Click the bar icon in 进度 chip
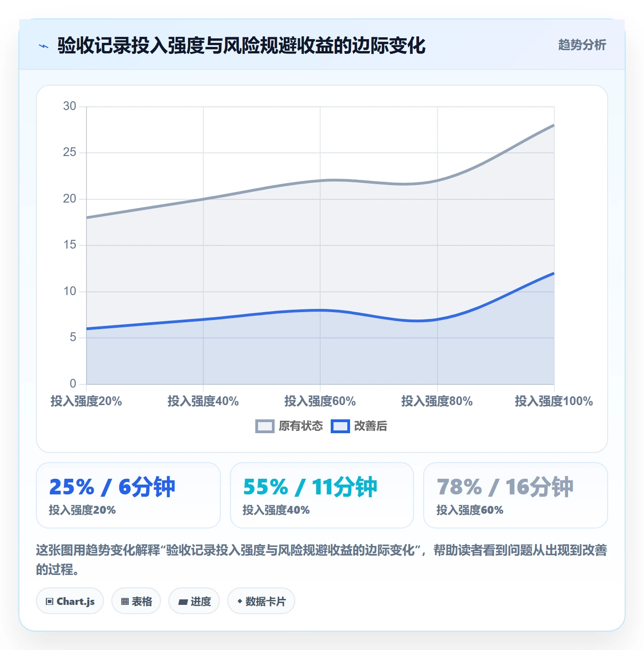This screenshot has height=650, width=644. [183, 602]
